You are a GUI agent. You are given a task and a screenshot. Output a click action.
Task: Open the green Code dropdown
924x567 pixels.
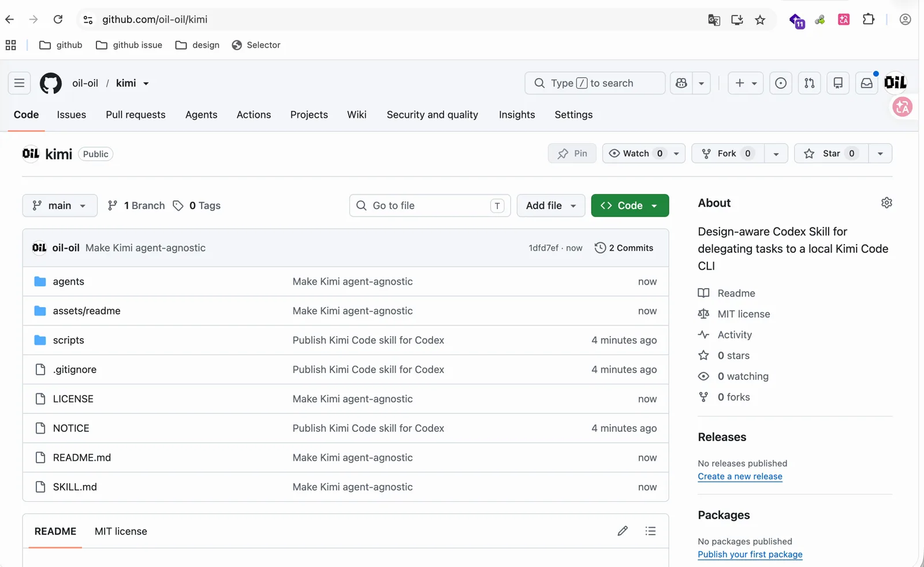coord(629,206)
